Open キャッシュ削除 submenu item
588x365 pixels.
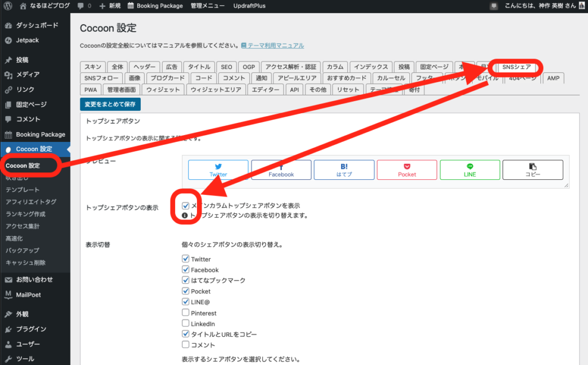pos(25,263)
